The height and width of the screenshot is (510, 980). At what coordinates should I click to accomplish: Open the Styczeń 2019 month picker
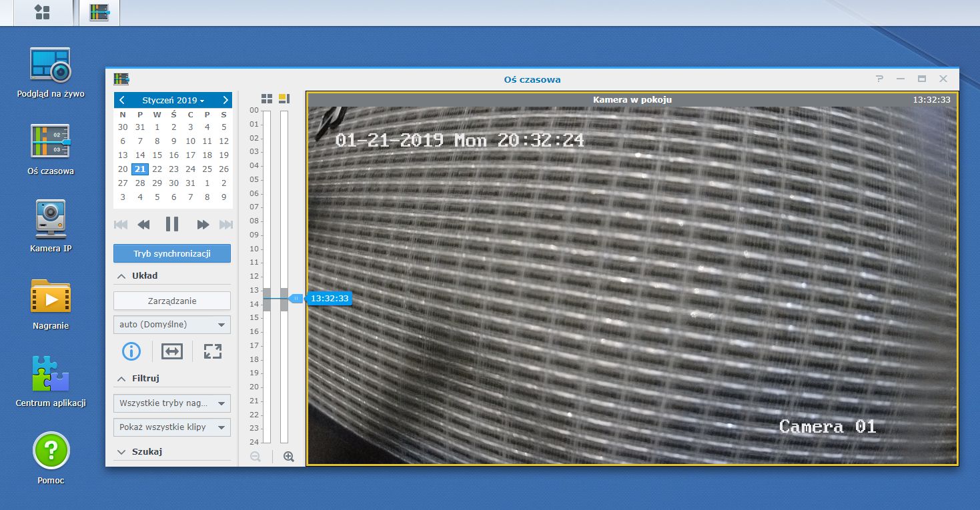coord(173,100)
